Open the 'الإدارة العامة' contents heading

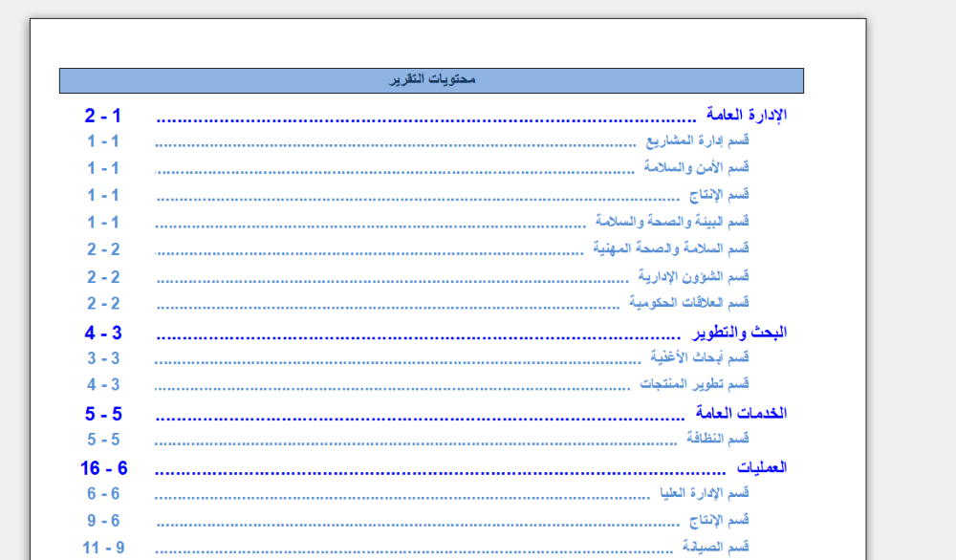click(747, 115)
